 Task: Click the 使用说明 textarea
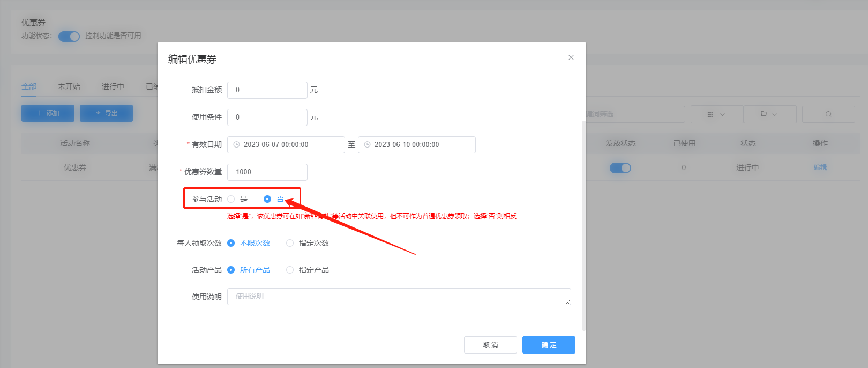[x=399, y=297]
